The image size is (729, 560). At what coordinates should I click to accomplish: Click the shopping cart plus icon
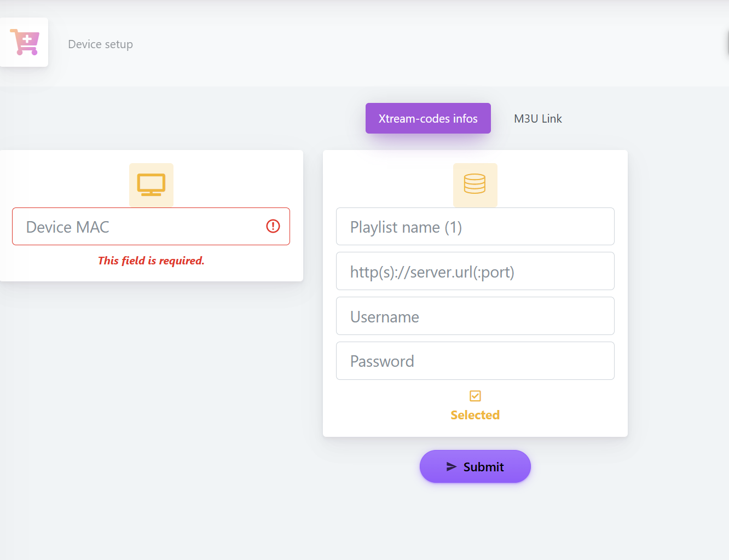(25, 42)
